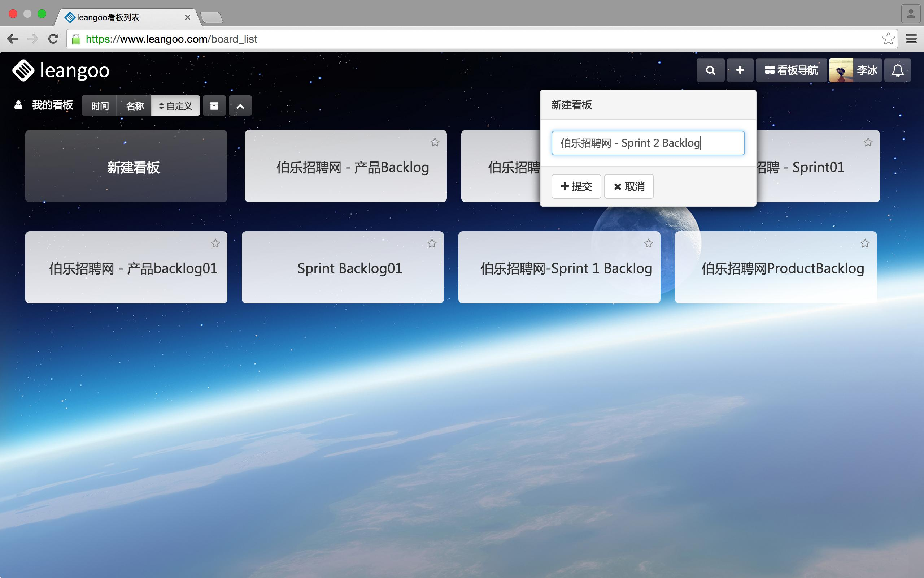Click the 新建看板 tile

[x=126, y=166]
